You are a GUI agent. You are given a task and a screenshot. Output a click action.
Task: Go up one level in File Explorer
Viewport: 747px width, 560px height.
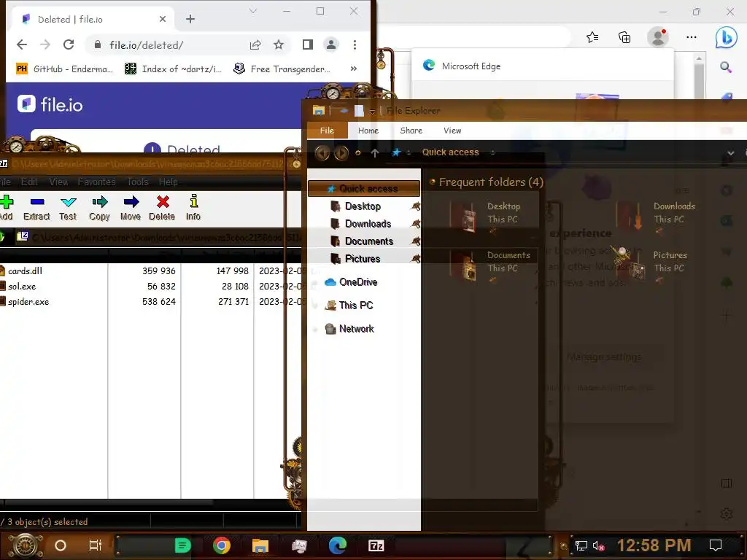pyautogui.click(x=375, y=153)
